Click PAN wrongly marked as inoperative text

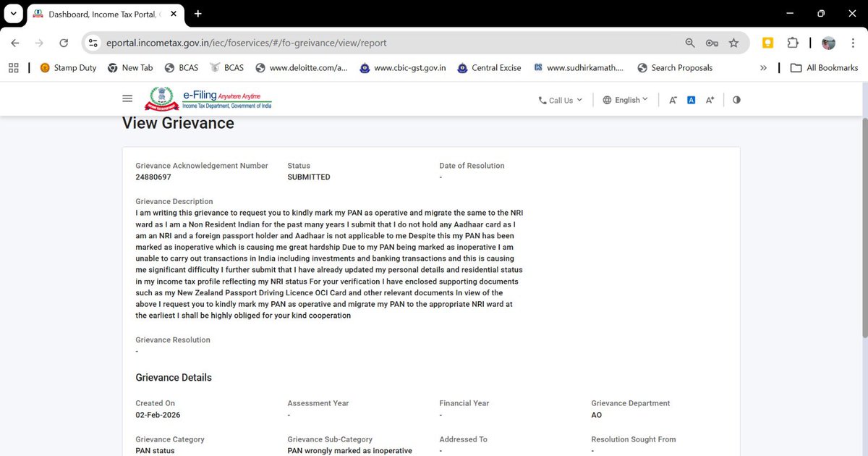[349, 451]
